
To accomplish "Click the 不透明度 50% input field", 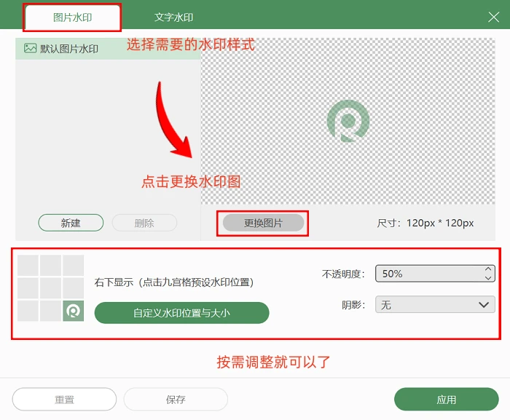I will tap(426, 274).
